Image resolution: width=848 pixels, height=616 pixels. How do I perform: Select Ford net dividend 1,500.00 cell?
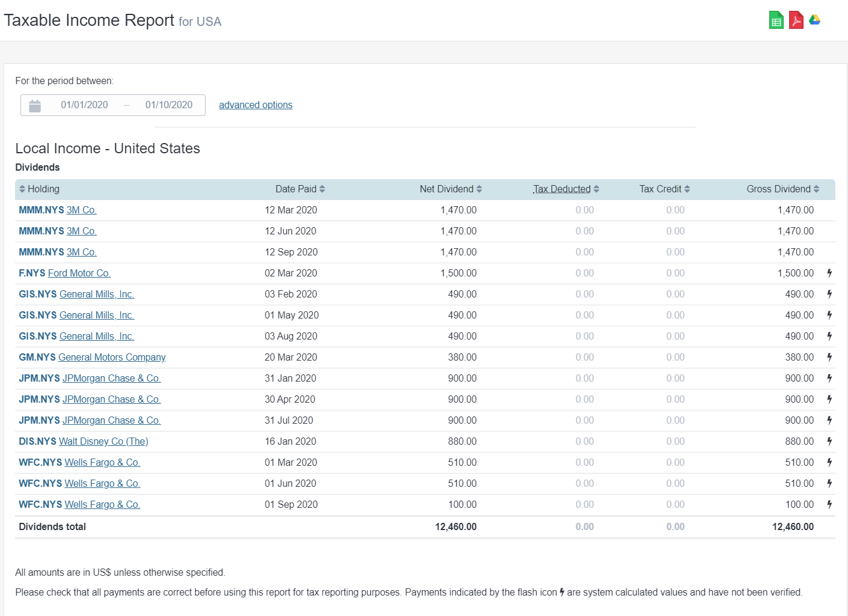point(459,273)
